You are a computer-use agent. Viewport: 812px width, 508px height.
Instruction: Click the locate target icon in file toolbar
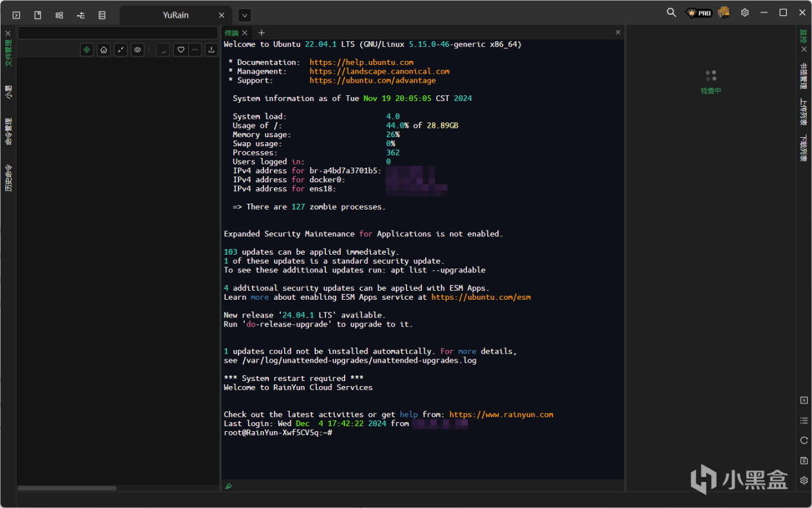pyautogui.click(x=87, y=50)
